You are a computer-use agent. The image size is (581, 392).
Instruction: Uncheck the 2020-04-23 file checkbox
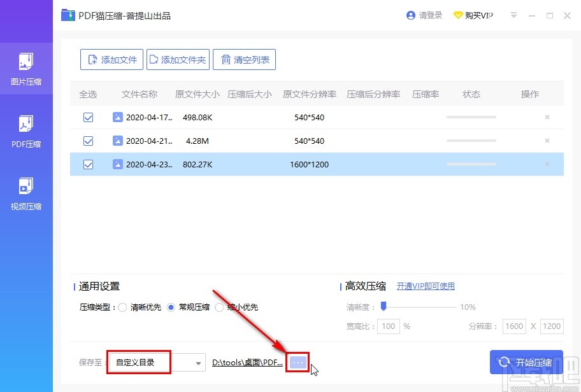point(88,164)
